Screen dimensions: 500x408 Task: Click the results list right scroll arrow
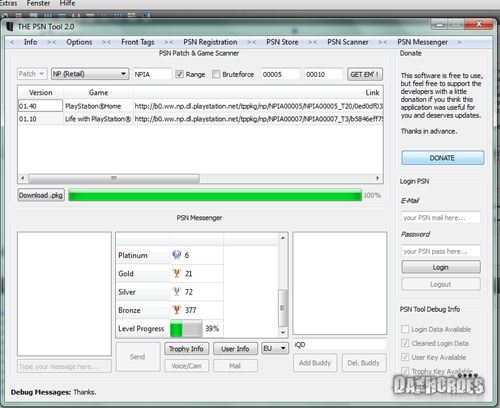[378, 178]
